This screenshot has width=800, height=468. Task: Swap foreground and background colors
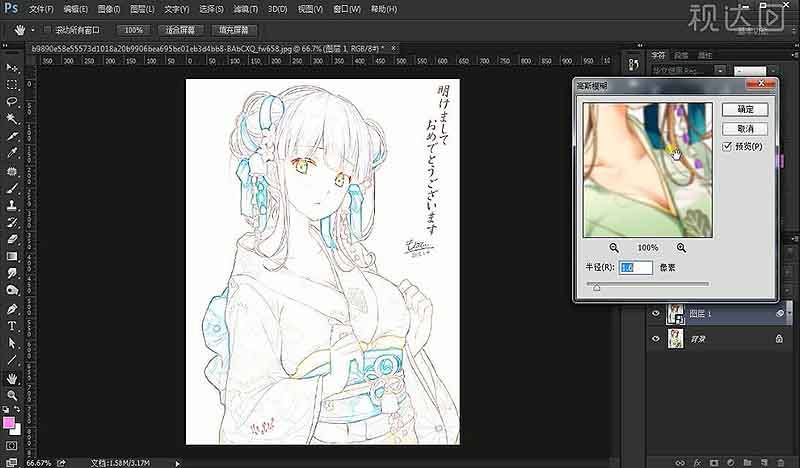pyautogui.click(x=17, y=409)
